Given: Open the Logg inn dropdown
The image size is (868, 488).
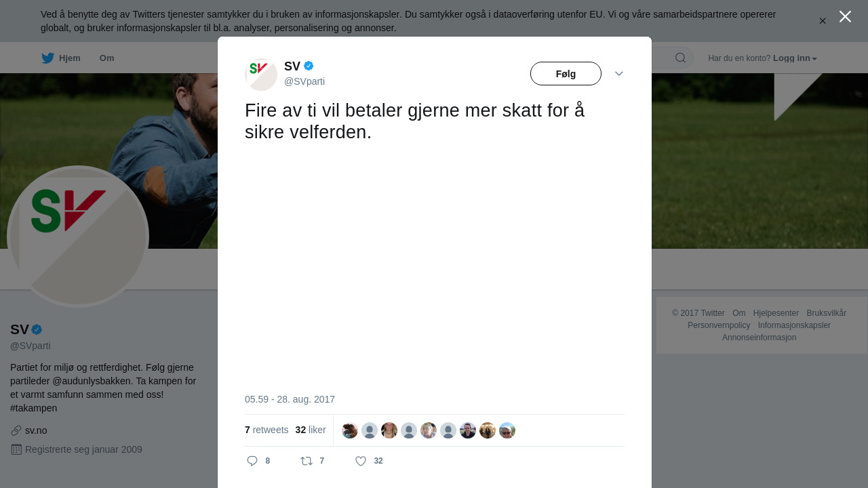Looking at the screenshot, I should (795, 58).
